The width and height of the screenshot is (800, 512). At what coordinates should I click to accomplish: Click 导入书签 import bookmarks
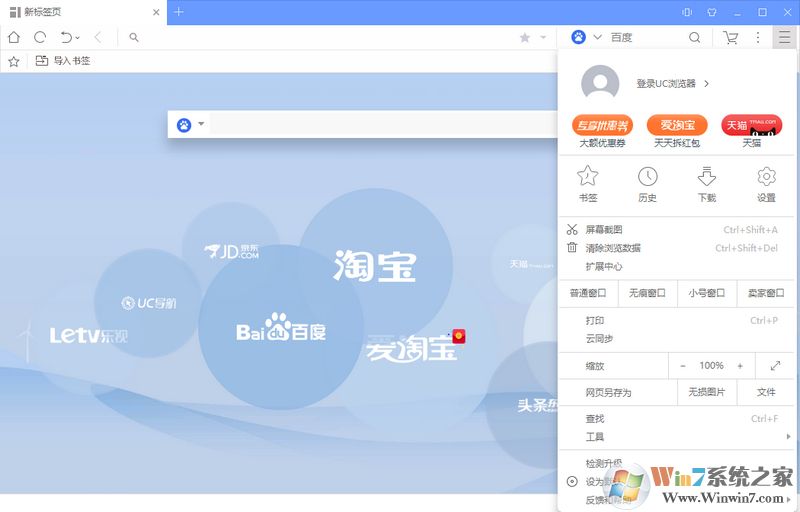[62, 61]
